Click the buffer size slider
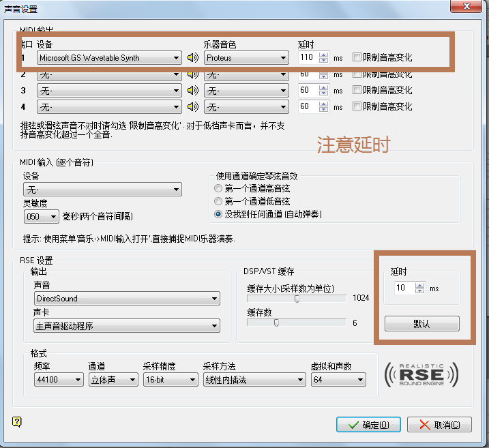Viewport: 489px width, 448px height. (x=297, y=298)
